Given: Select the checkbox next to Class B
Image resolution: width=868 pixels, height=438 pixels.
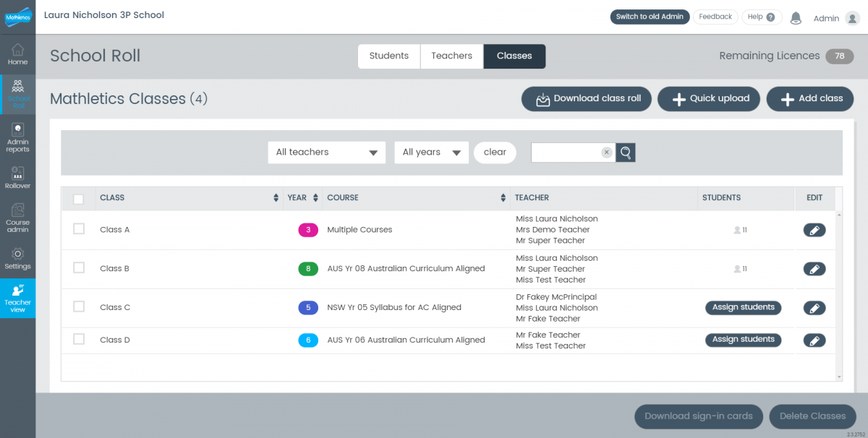Looking at the screenshot, I should pos(79,267).
